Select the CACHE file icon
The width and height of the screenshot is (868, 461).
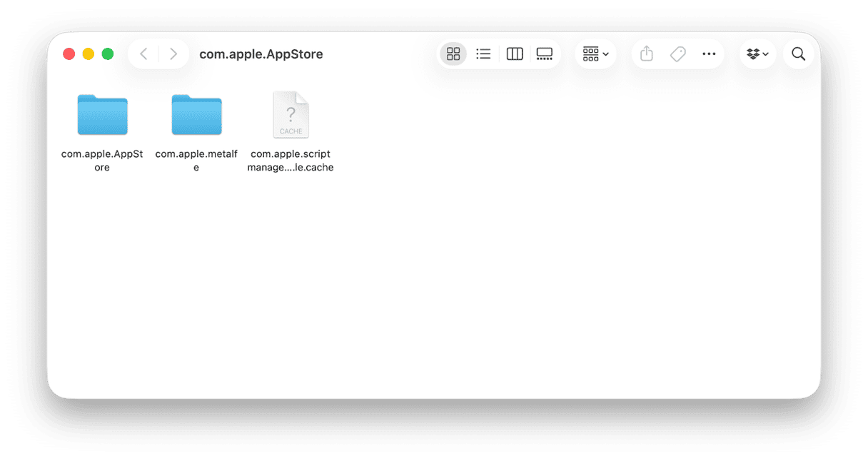pyautogui.click(x=291, y=114)
